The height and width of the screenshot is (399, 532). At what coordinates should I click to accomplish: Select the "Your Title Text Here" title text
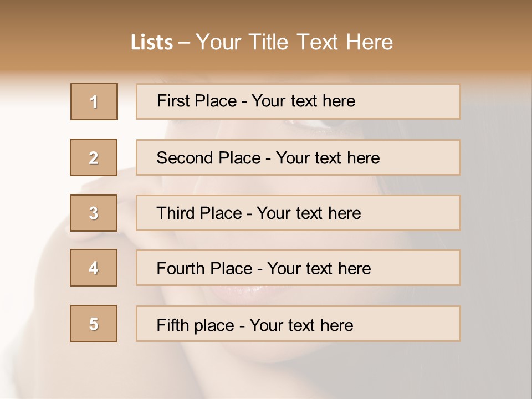tap(294, 42)
